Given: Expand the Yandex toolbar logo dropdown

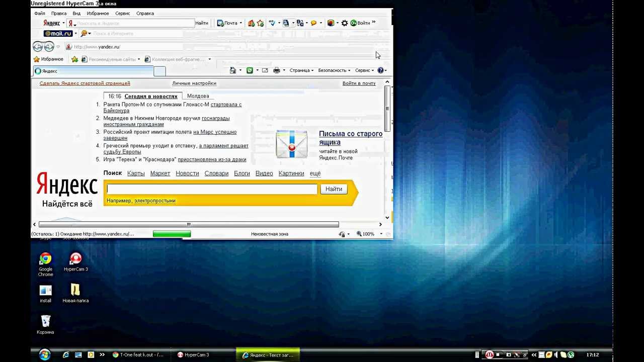Looking at the screenshot, I should click(63, 23).
